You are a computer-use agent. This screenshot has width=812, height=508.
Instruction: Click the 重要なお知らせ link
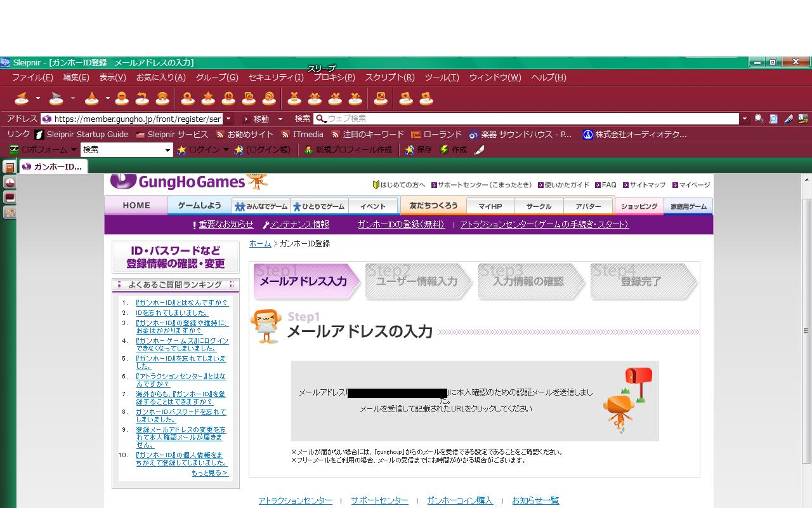tap(226, 225)
